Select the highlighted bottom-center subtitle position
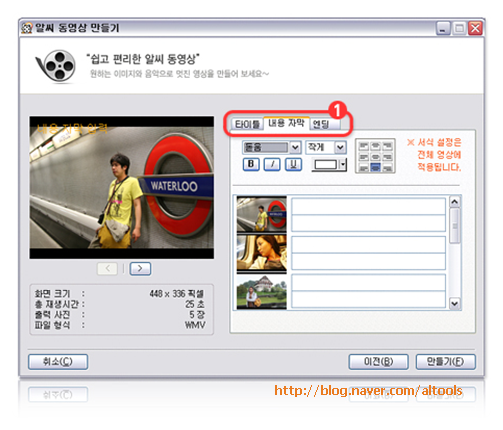 [x=375, y=167]
